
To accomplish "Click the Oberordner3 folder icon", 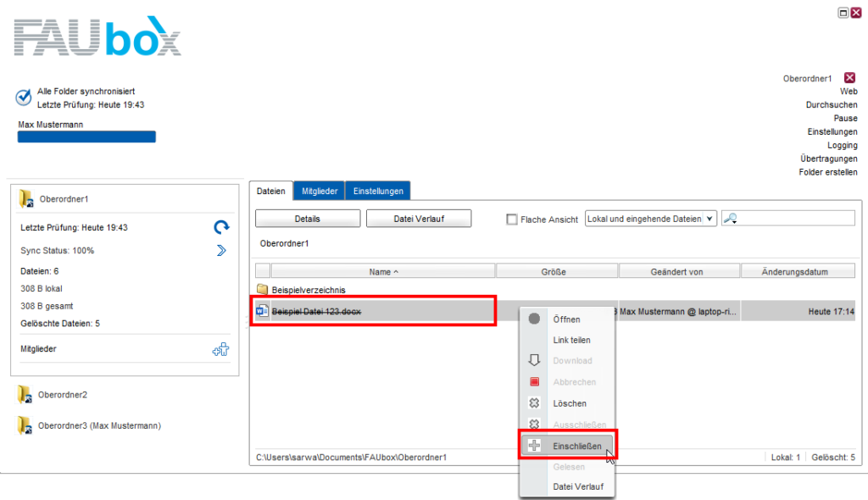I will (25, 425).
